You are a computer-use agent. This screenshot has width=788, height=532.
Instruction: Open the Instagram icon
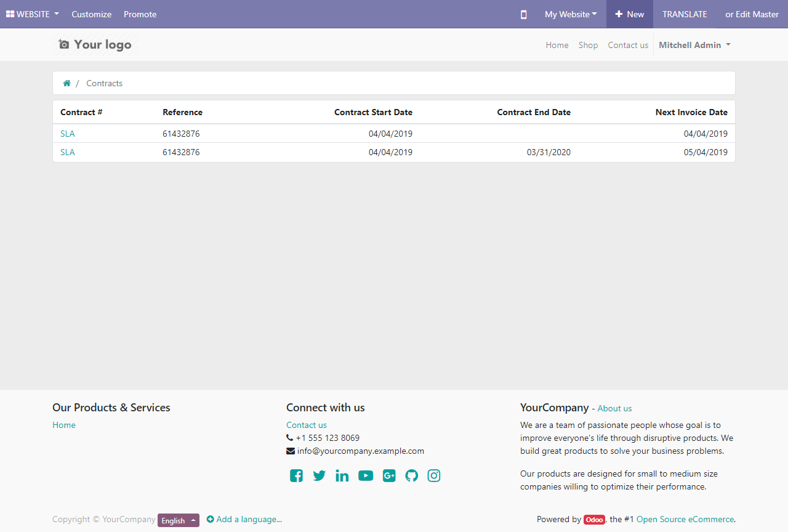tap(434, 475)
